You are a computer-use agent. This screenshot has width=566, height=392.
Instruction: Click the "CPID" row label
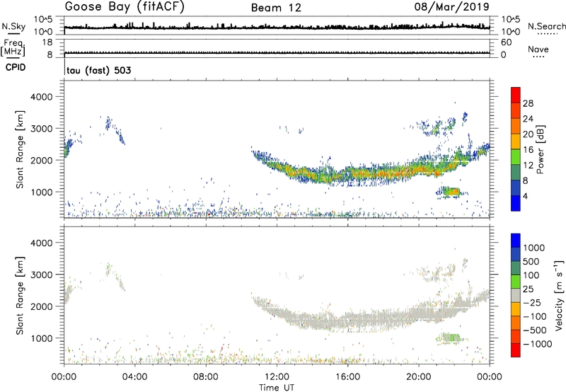tap(16, 67)
